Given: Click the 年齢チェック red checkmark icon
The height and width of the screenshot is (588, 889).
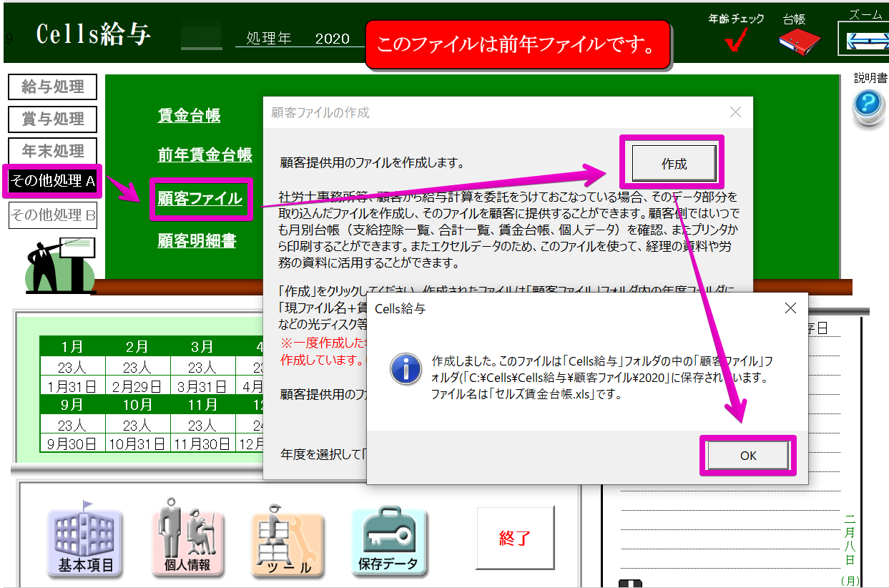Looking at the screenshot, I should click(736, 40).
